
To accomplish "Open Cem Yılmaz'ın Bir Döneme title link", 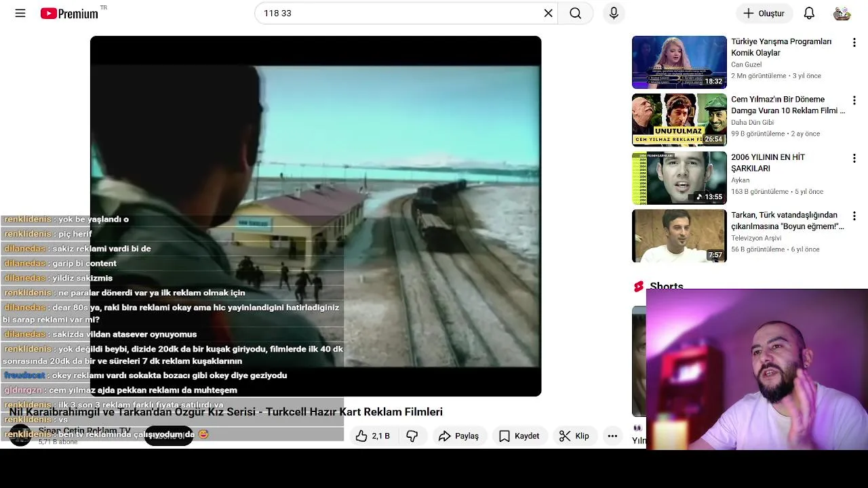I will [788, 104].
